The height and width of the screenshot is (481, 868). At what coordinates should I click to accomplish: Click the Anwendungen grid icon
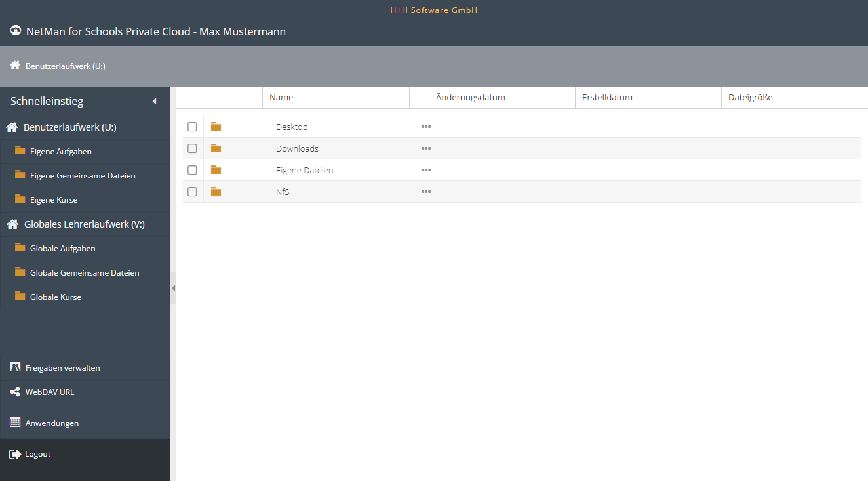click(15, 422)
